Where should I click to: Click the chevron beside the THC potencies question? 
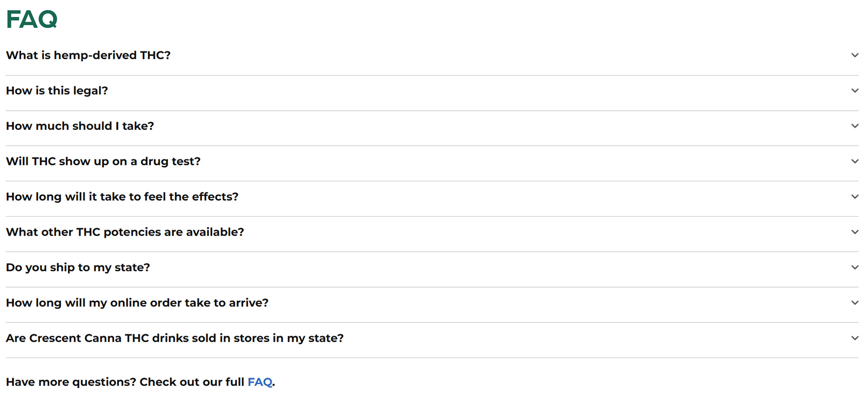(854, 232)
